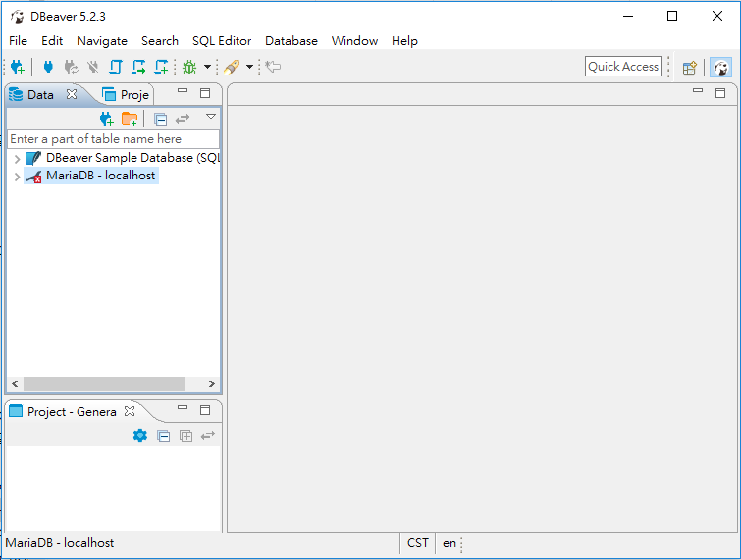Click the last edit location arrow icon
The height and width of the screenshot is (560, 741).
click(x=273, y=67)
